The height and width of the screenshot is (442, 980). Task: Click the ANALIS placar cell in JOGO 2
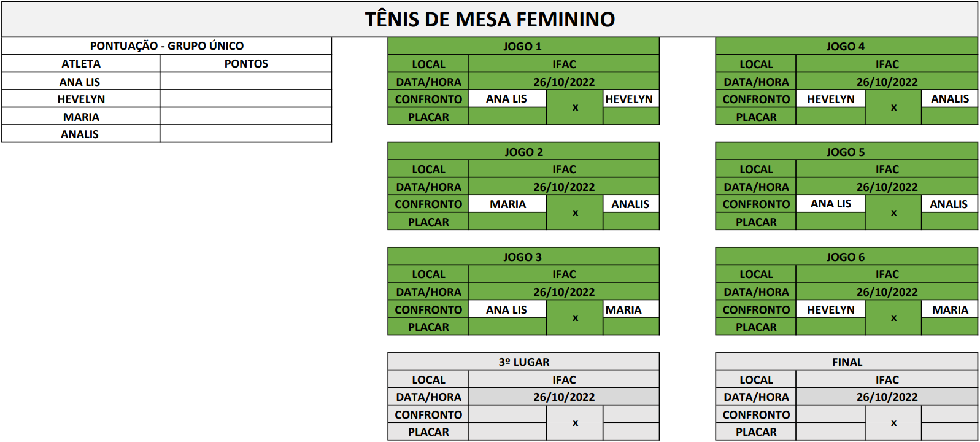pos(630,222)
